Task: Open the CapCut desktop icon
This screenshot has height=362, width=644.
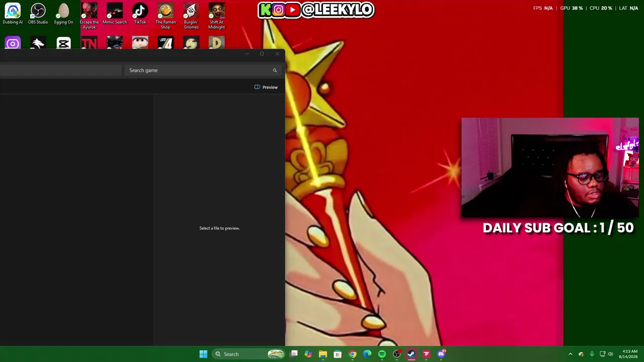Action: (63, 44)
